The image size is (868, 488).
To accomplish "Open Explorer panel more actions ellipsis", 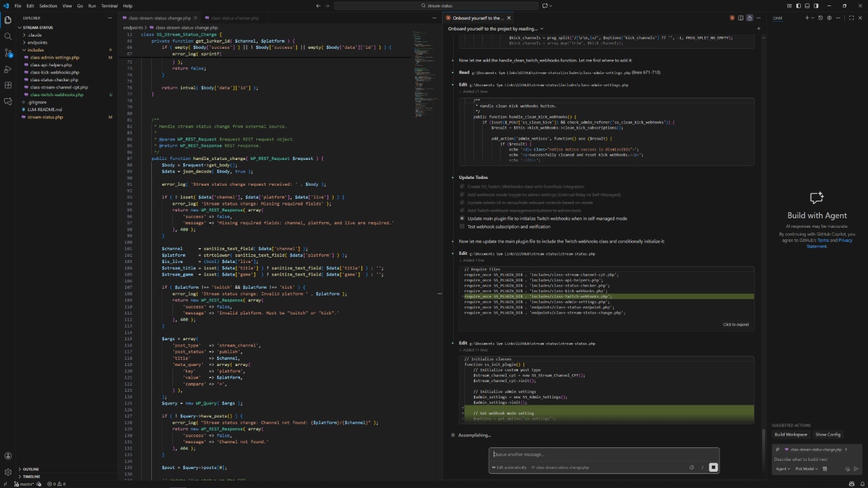I will pos(111,18).
